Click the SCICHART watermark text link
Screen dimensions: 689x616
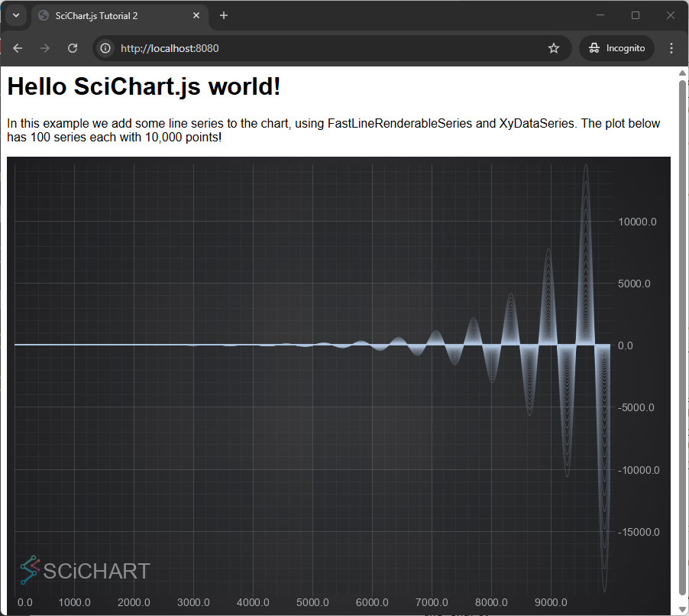pos(95,570)
